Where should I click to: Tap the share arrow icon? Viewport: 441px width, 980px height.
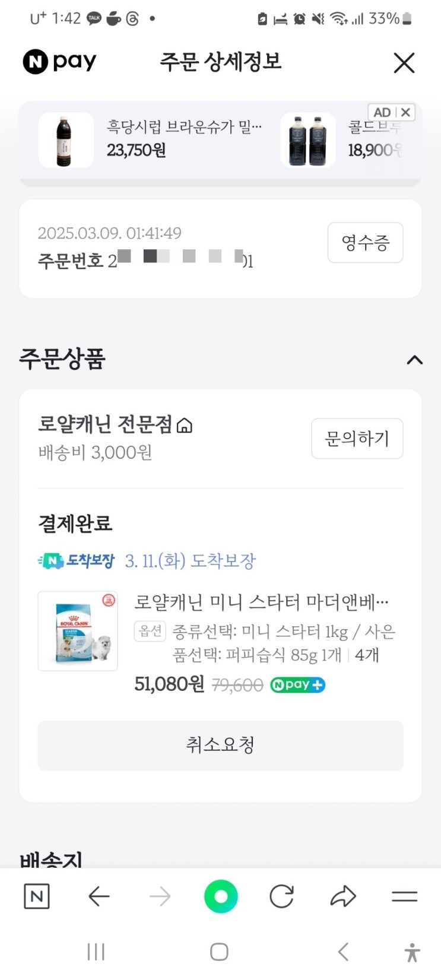(x=343, y=896)
